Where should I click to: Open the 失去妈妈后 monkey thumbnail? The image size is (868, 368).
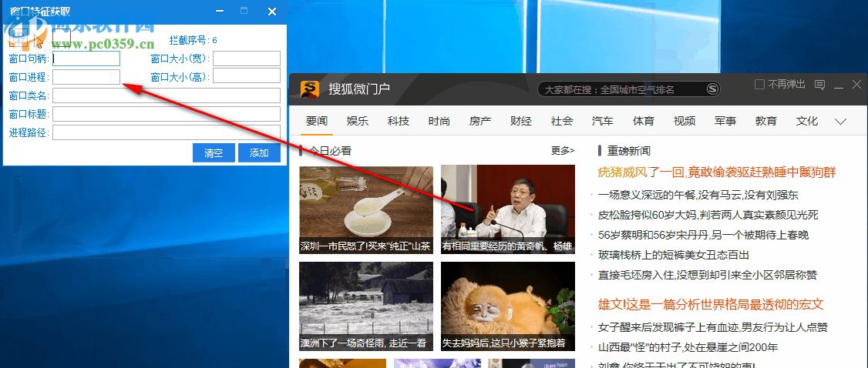(x=508, y=306)
